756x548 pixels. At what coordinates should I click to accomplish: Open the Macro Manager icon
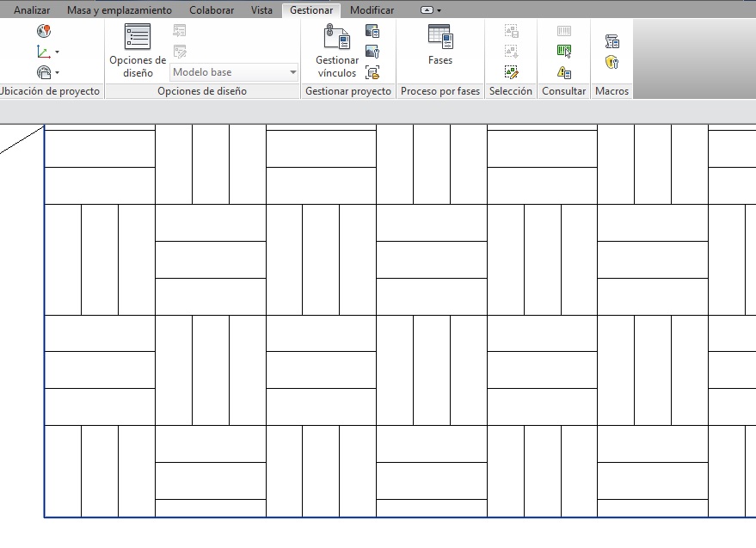click(x=612, y=41)
